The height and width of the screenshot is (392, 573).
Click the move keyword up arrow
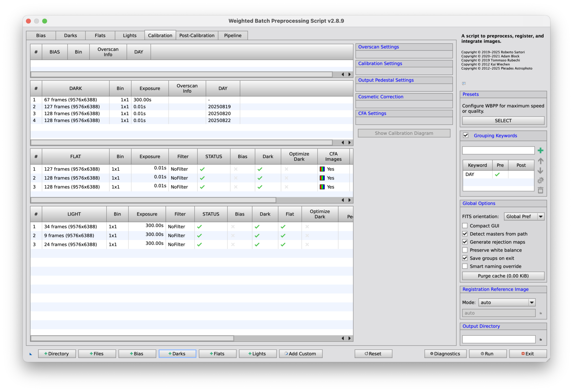540,161
